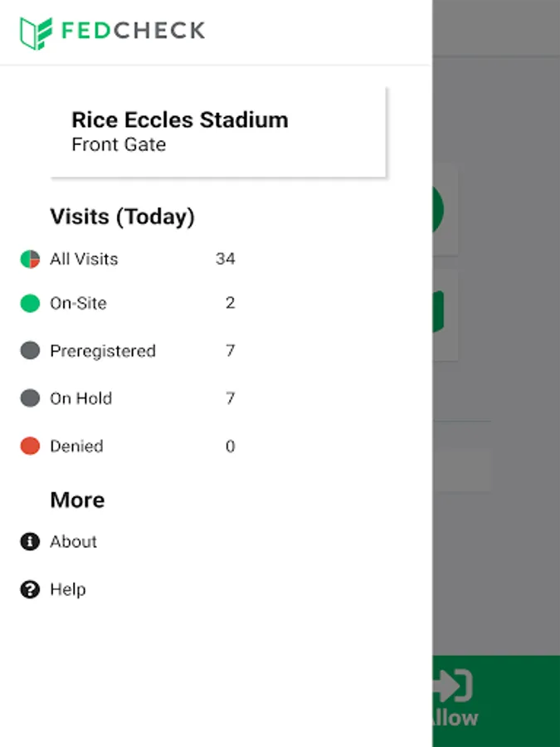
Task: Click the green On-Site status dot
Action: click(x=30, y=304)
